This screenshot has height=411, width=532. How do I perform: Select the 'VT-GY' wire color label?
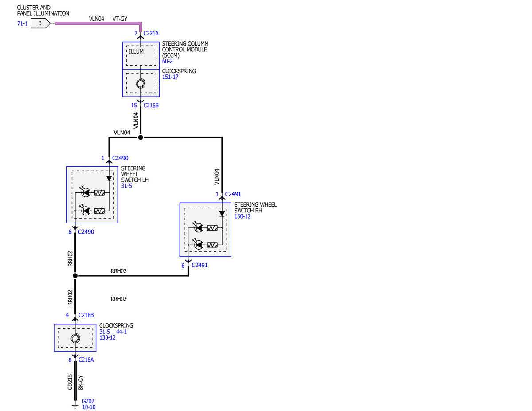click(x=120, y=19)
